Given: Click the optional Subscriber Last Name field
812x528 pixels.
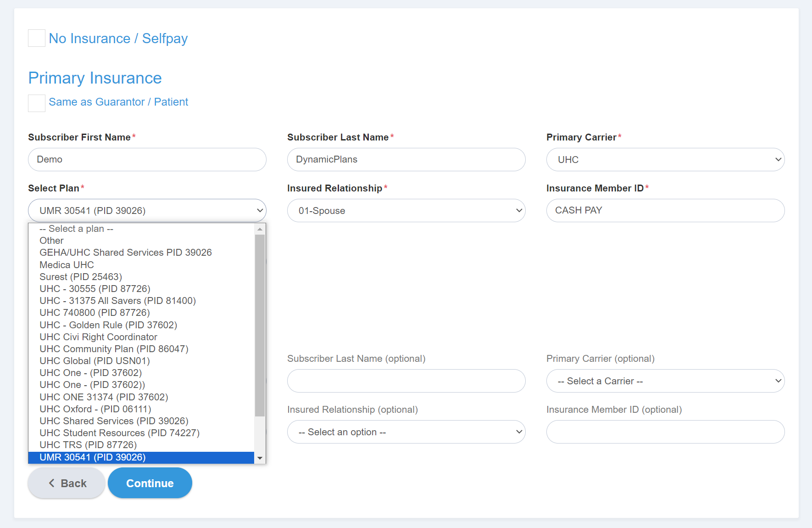Looking at the screenshot, I should 406,381.
